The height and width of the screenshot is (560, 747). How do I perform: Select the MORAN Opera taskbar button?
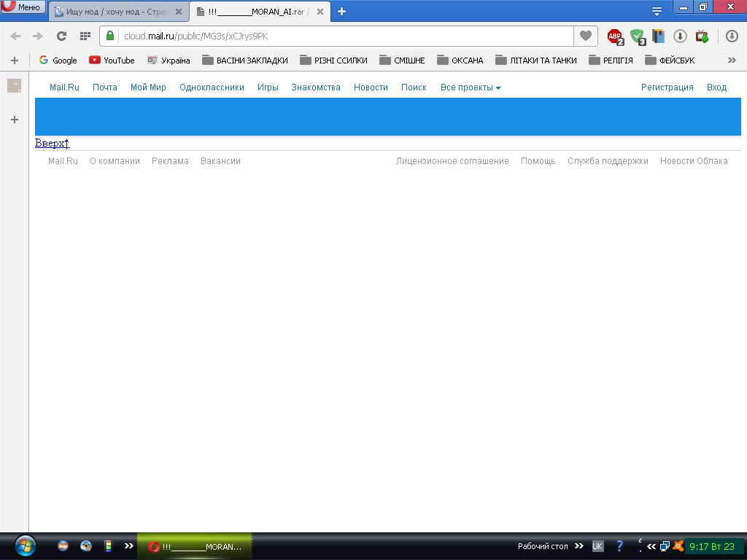point(194,546)
